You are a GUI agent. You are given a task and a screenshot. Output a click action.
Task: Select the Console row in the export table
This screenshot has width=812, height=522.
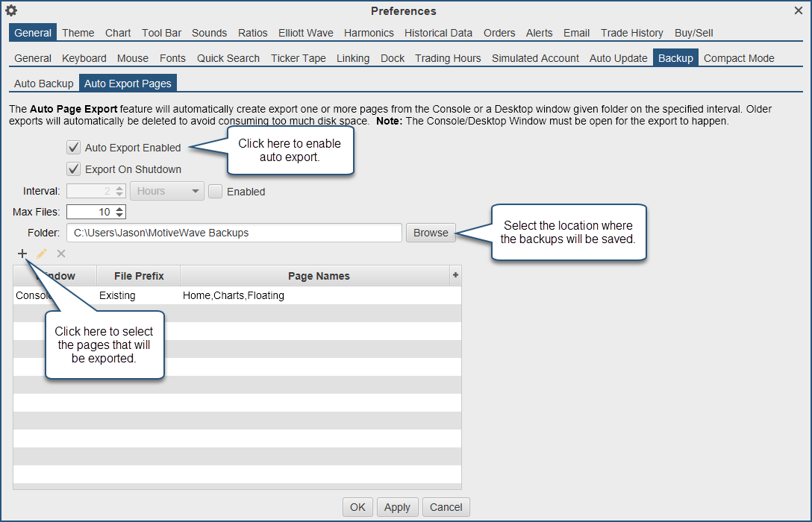point(224,295)
